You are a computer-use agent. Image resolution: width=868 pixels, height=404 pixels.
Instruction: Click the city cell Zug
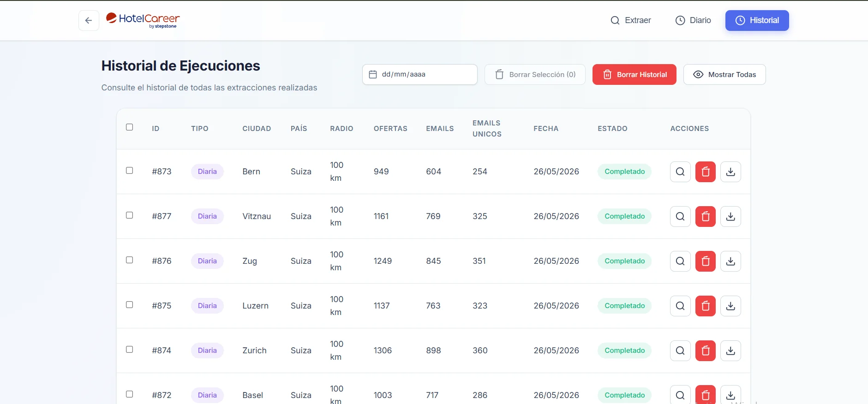(x=250, y=261)
